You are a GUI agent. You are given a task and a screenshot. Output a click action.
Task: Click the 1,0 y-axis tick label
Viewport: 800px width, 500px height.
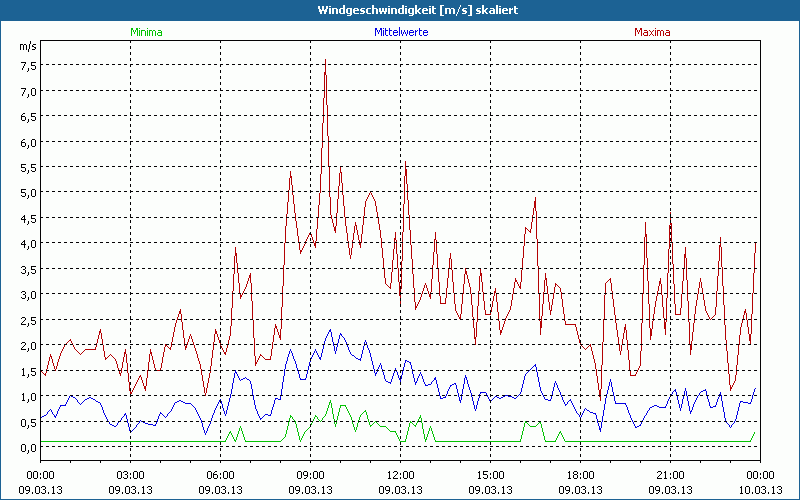(28, 396)
